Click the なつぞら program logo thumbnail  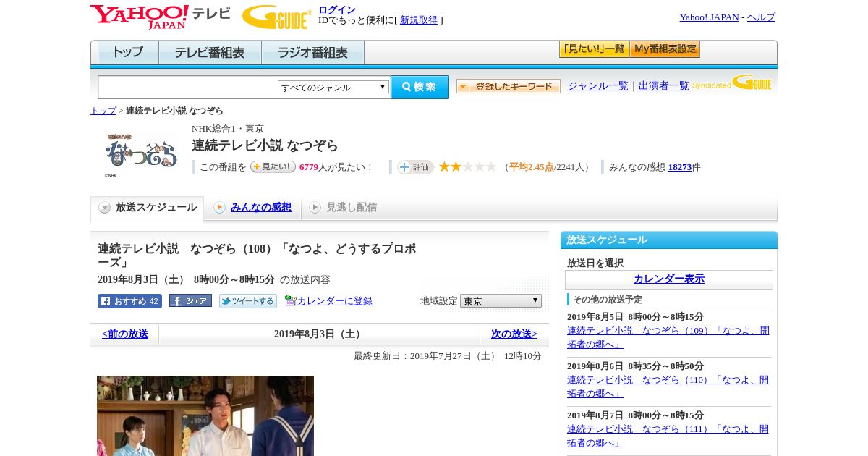click(x=141, y=154)
